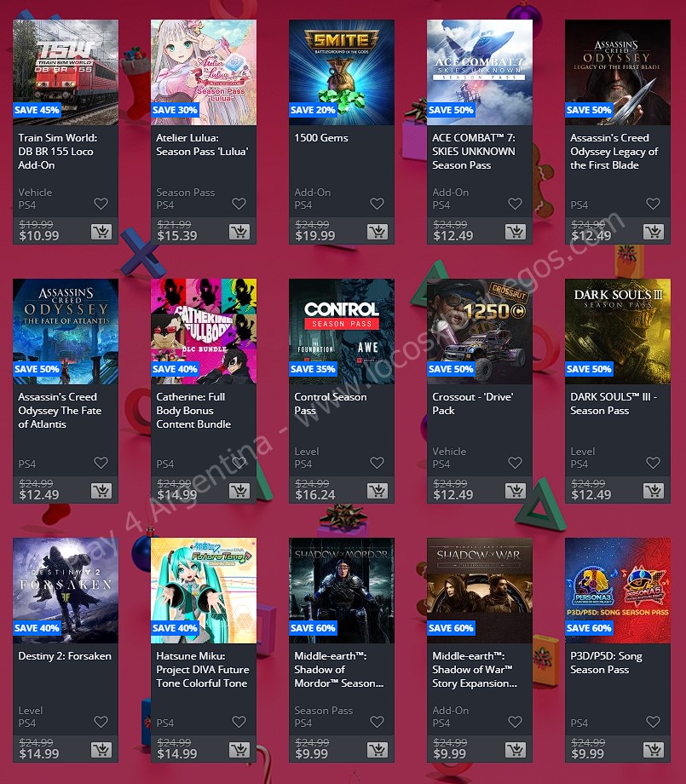Toggle wishlist heart on Fate of Atlantis
This screenshot has height=784, width=686.
(x=101, y=463)
